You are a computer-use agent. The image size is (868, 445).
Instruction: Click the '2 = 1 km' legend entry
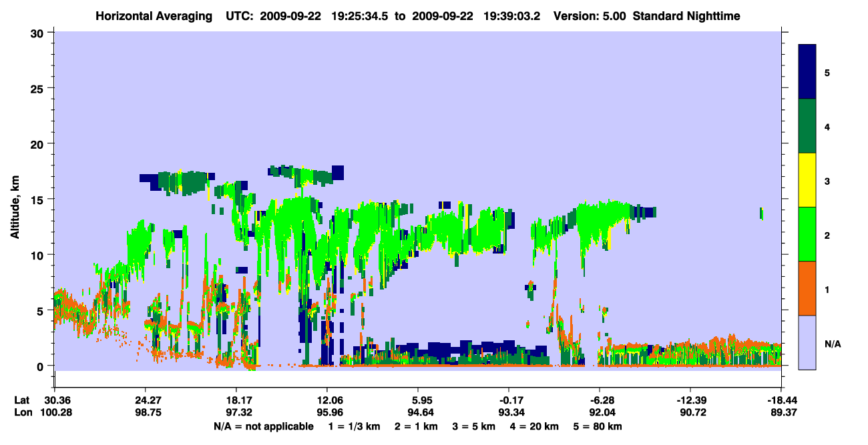tap(415, 426)
